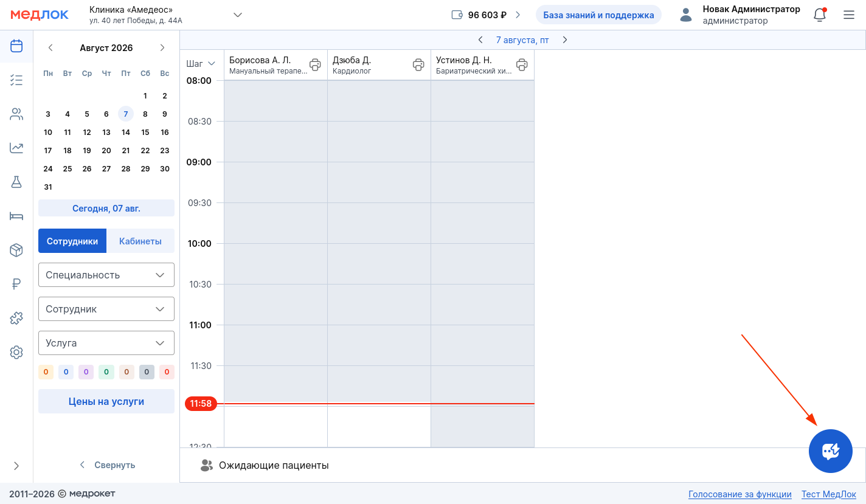
Task: Open the patients sidebar icon
Action: pyautogui.click(x=16, y=114)
